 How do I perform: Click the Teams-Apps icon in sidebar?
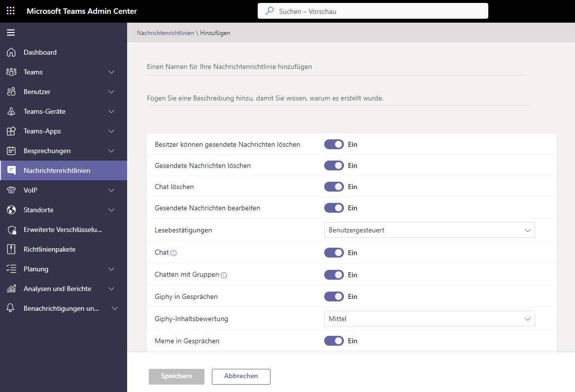(x=11, y=131)
